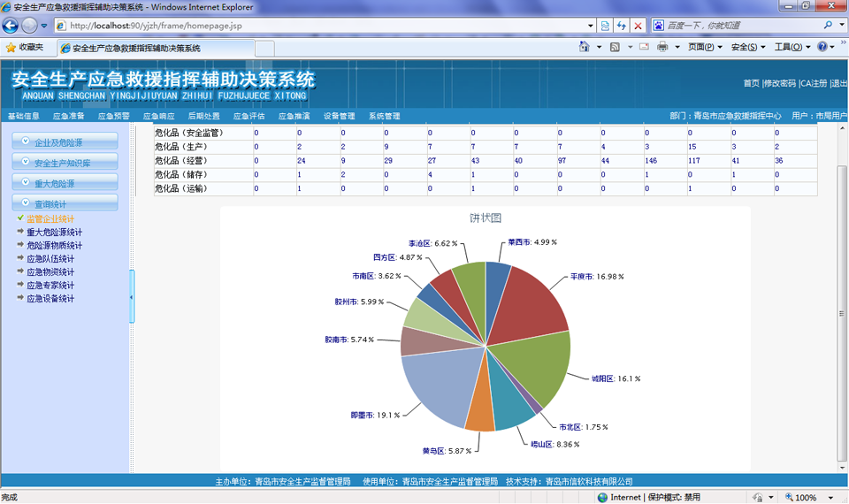Image resolution: width=849 pixels, height=504 pixels.
Task: Open the 应急预警 navigation menu
Action: click(113, 116)
